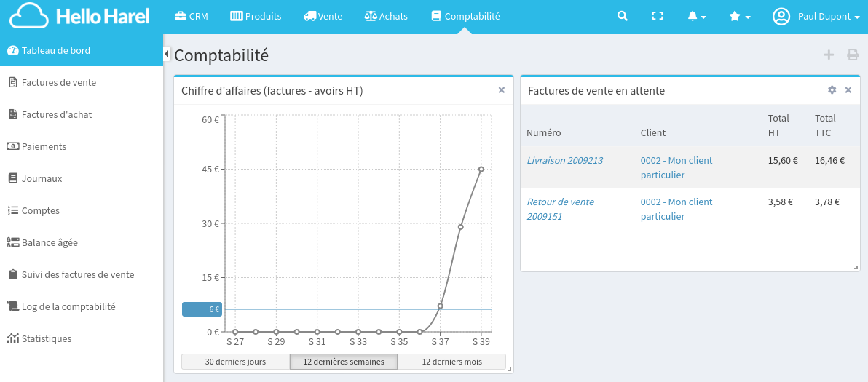Expand the favorites star dropdown
Viewport: 868px width, 382px height.
[x=739, y=16]
